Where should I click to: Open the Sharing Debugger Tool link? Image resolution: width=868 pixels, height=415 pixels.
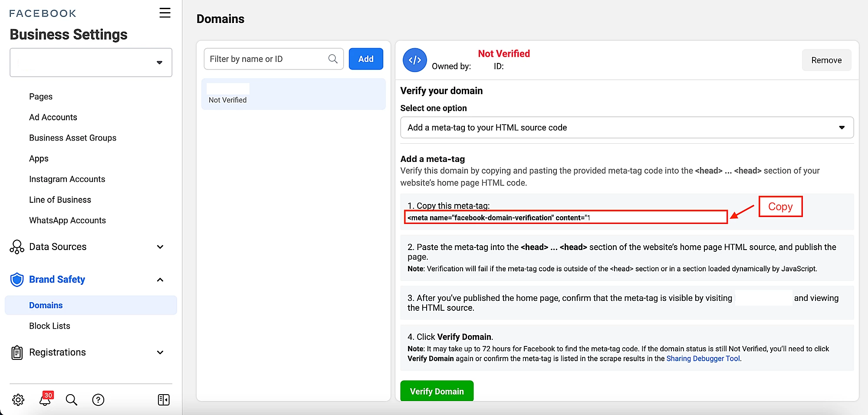click(x=703, y=359)
